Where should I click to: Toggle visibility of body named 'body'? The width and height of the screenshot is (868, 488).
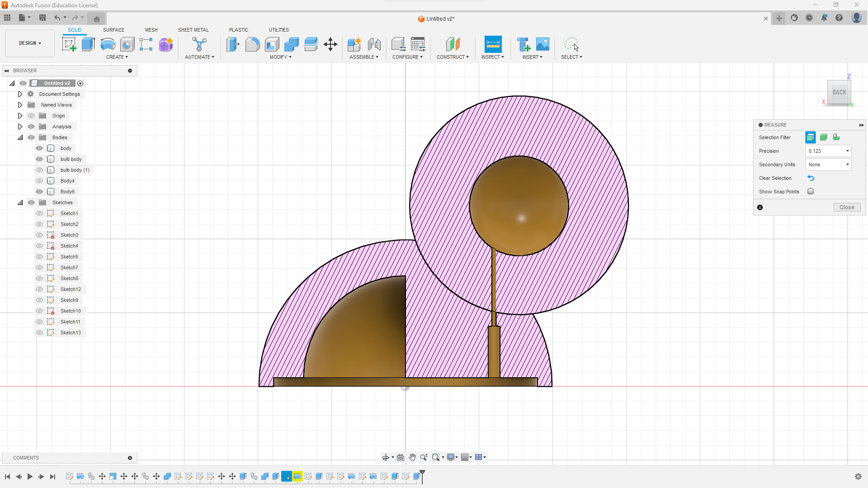39,148
